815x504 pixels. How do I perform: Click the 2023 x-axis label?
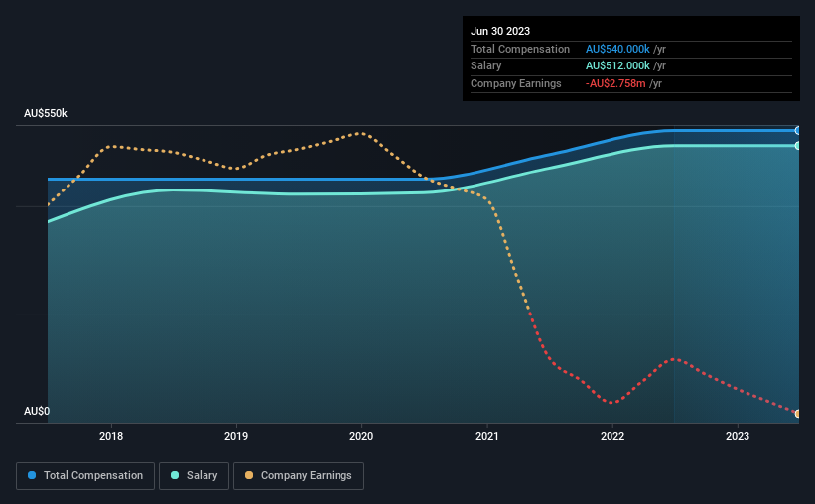coord(738,436)
